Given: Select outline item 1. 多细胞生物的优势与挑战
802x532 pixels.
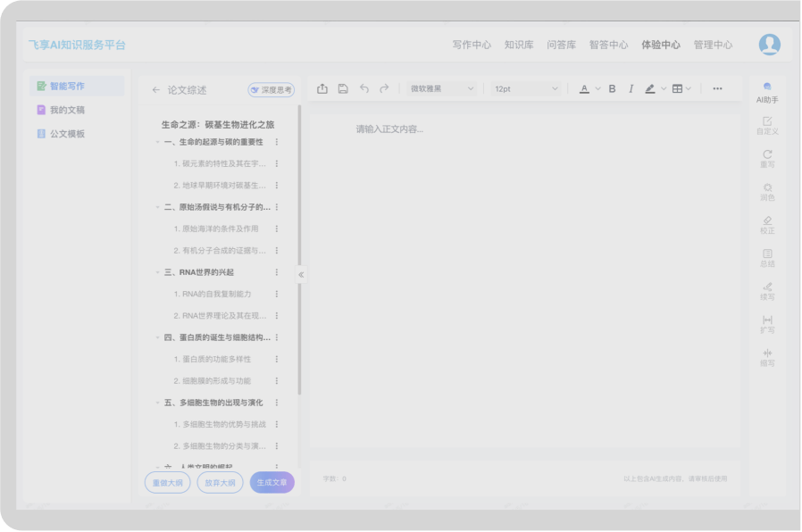Looking at the screenshot, I should coord(220,424).
